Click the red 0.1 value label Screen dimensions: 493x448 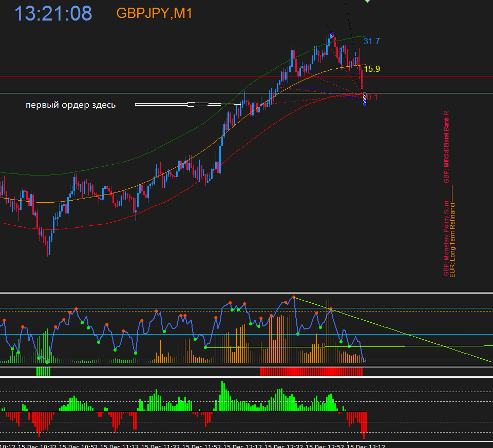[372, 97]
